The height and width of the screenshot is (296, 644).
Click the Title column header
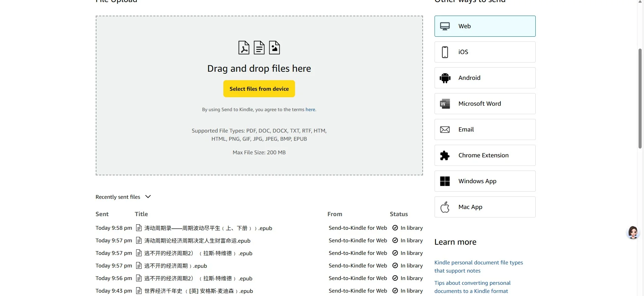141,214
